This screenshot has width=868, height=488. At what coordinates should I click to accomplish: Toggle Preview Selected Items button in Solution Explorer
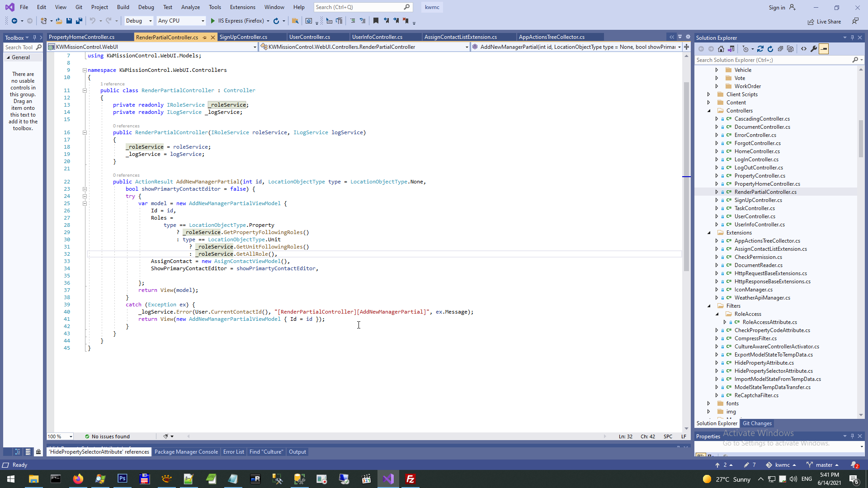[824, 49]
